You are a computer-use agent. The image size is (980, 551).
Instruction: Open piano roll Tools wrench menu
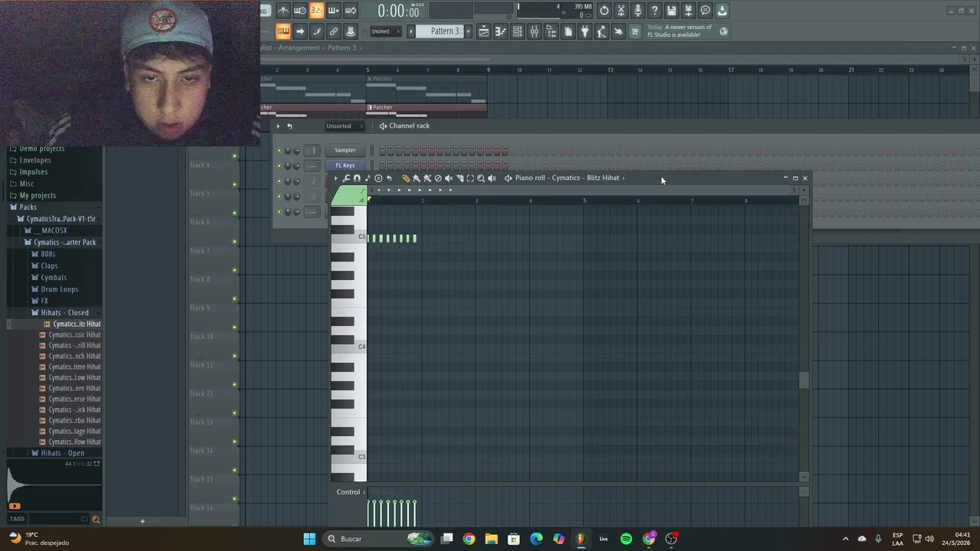click(346, 178)
